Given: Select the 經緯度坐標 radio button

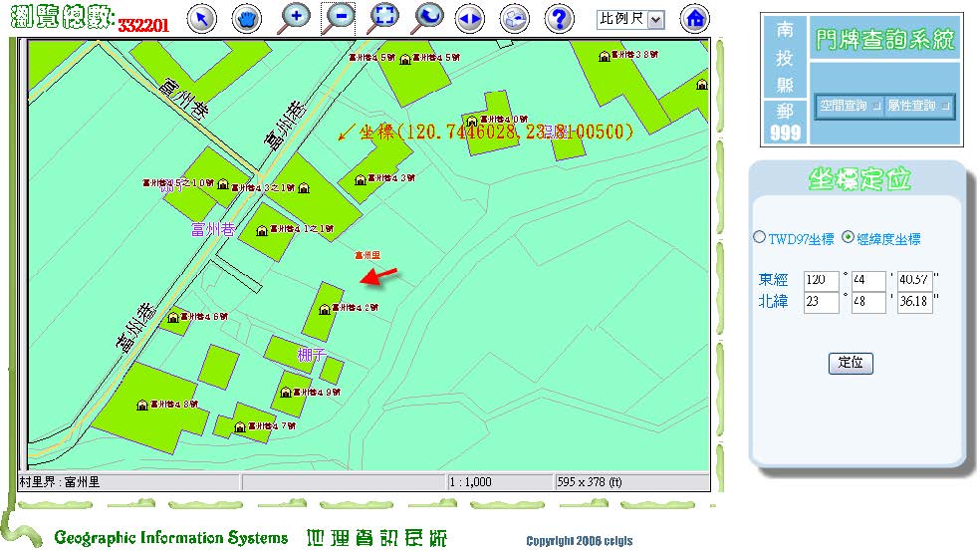Looking at the screenshot, I should (x=849, y=238).
